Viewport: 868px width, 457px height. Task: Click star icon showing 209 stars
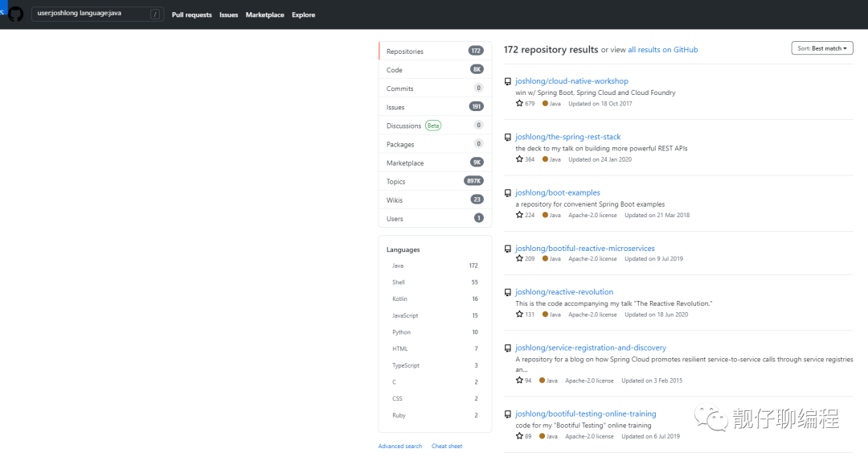tap(519, 258)
